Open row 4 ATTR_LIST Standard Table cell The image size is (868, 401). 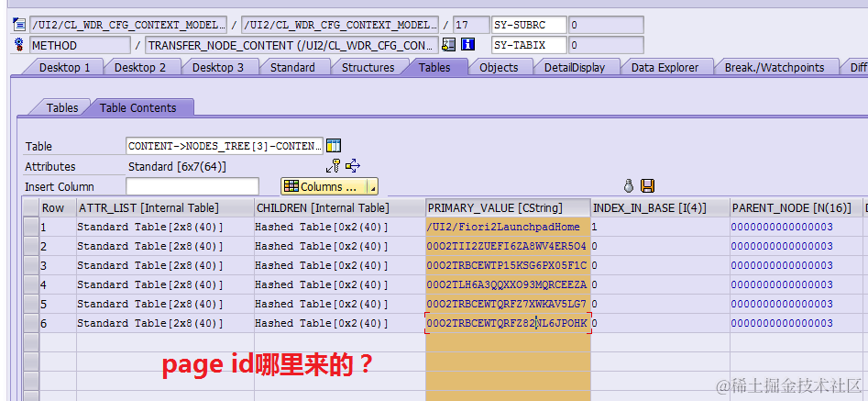166,284
